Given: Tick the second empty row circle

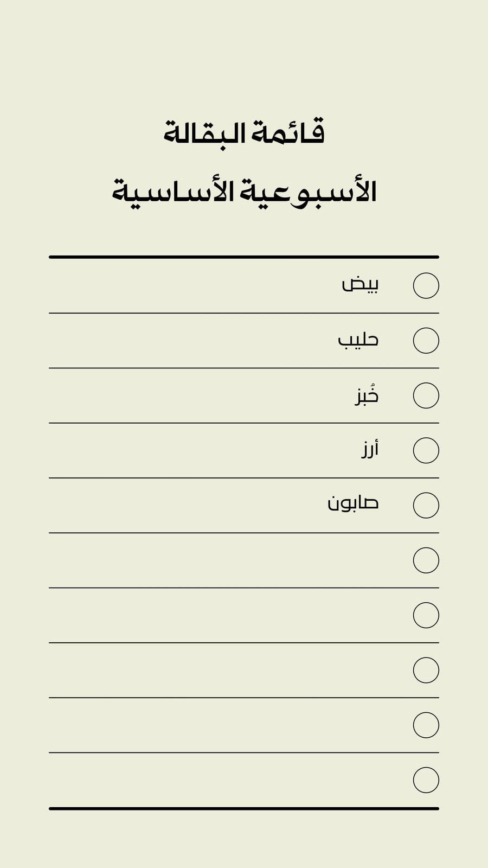Looking at the screenshot, I should coord(426,615).
